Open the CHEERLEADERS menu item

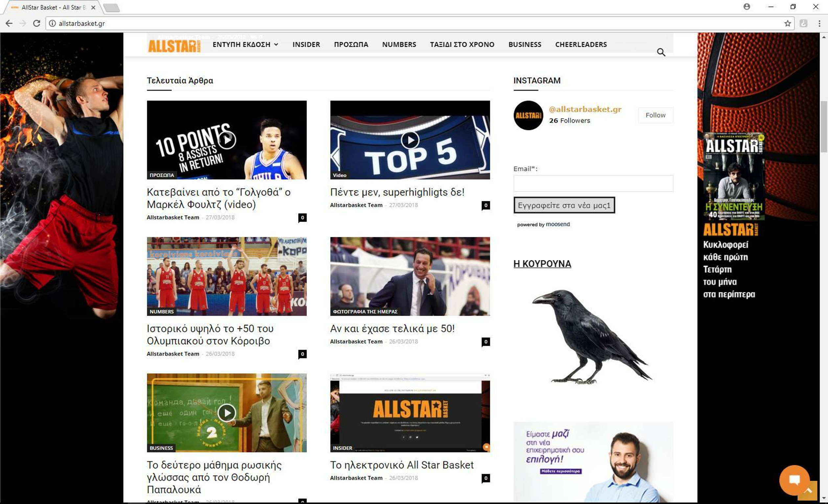click(x=581, y=44)
